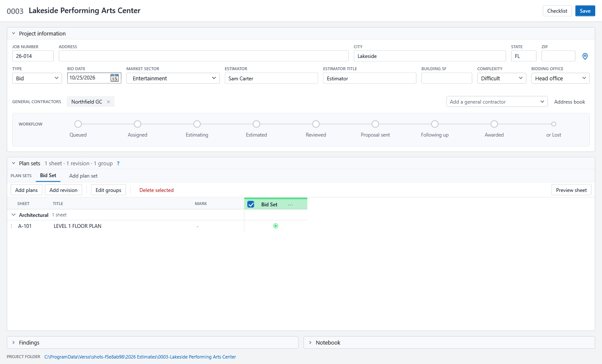The image size is (602, 364).
Task: Click Add plans button
Action: (26, 190)
